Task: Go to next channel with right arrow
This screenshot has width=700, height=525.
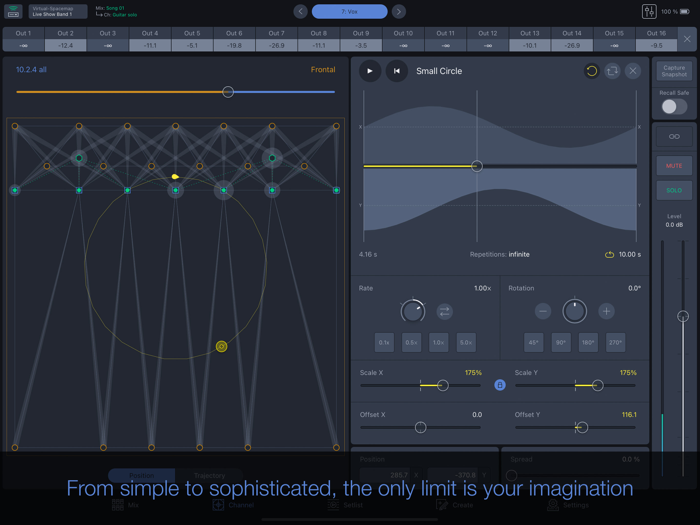Action: pos(399,12)
